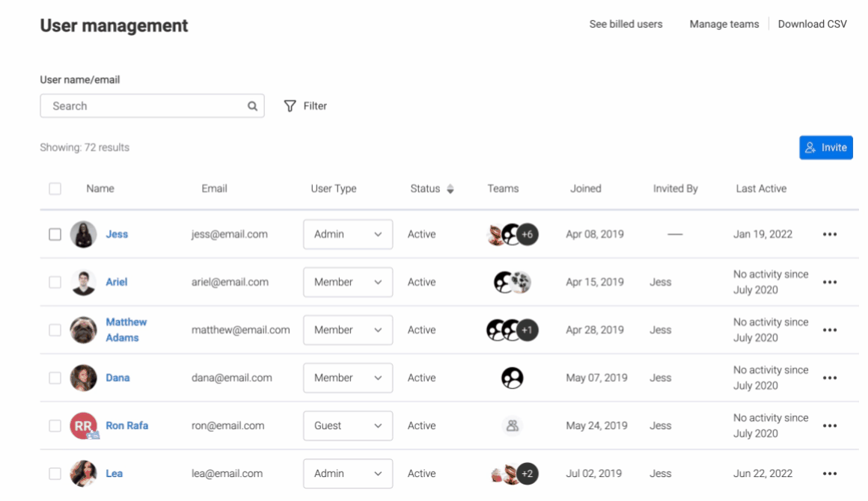The height and width of the screenshot is (501, 868).
Task: Open Ariel's Member user type dropdown
Action: click(348, 282)
